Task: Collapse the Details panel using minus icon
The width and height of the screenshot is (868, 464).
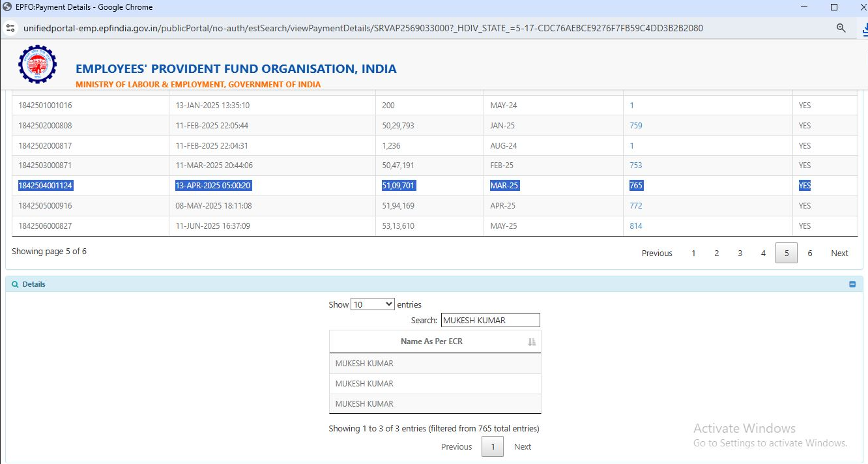Action: pyautogui.click(x=852, y=284)
